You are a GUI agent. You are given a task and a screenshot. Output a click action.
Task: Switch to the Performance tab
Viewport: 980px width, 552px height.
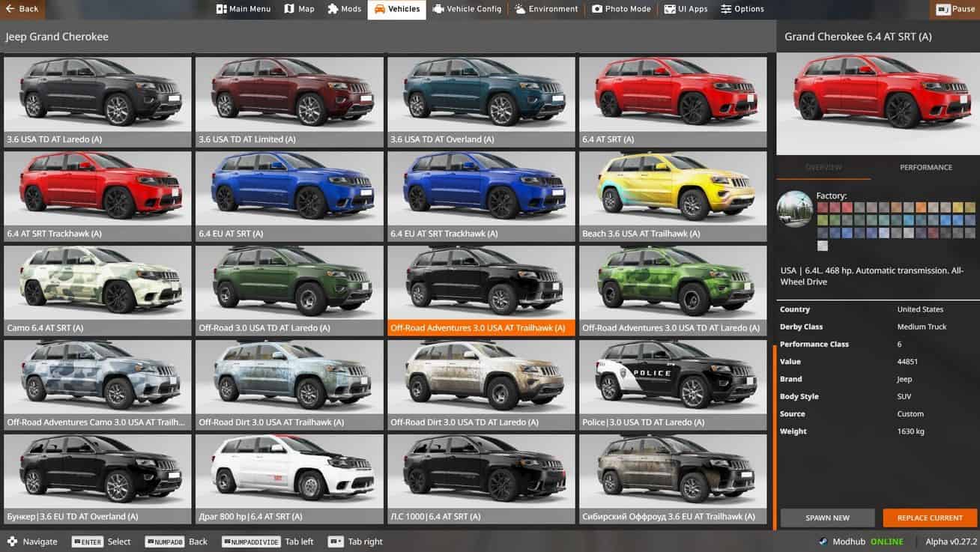(925, 168)
